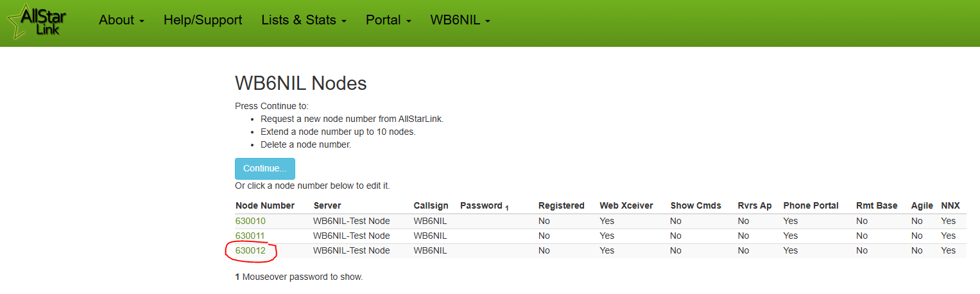Edit node number 630011

pos(250,236)
